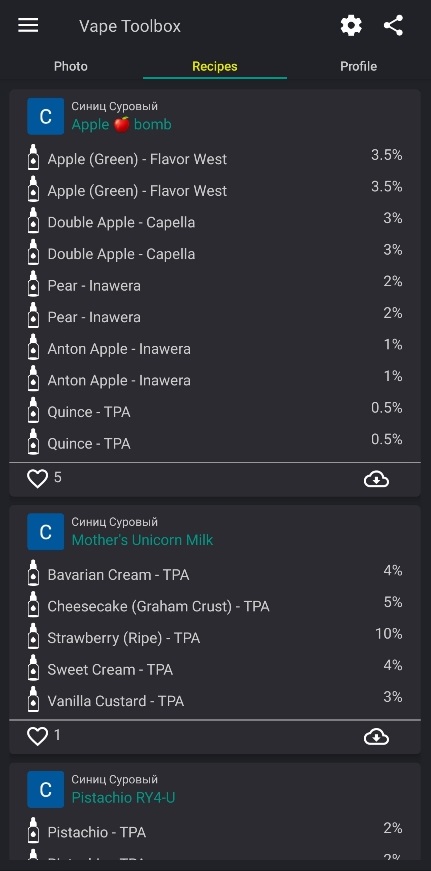Open the Mother's Unicorn Milk recipe title

(142, 540)
